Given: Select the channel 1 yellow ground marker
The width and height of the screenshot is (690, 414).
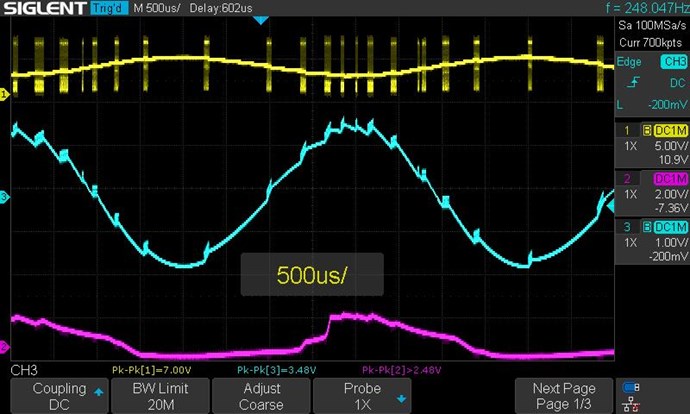Looking at the screenshot, I should pyautogui.click(x=4, y=94).
